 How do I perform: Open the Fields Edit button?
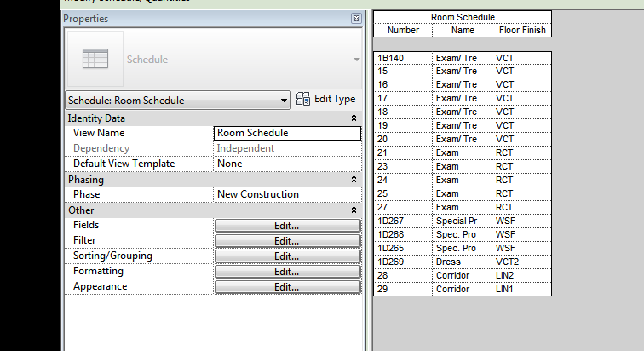pyautogui.click(x=288, y=226)
